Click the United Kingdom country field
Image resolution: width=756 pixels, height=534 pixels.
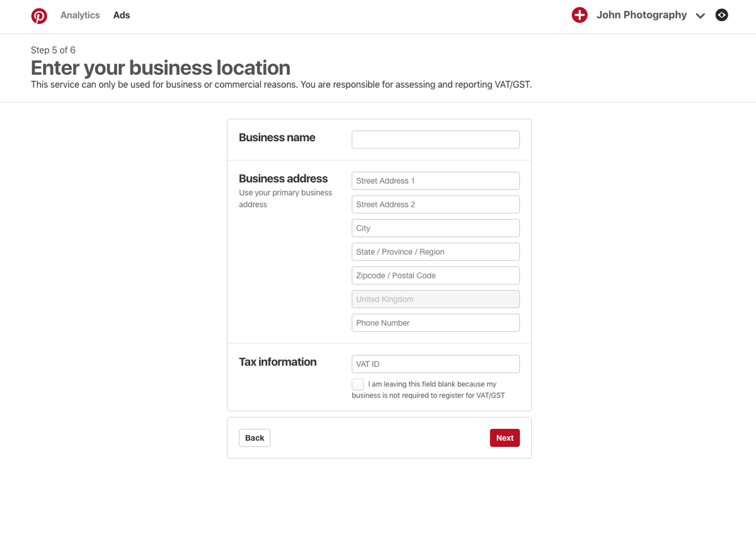[x=435, y=298]
